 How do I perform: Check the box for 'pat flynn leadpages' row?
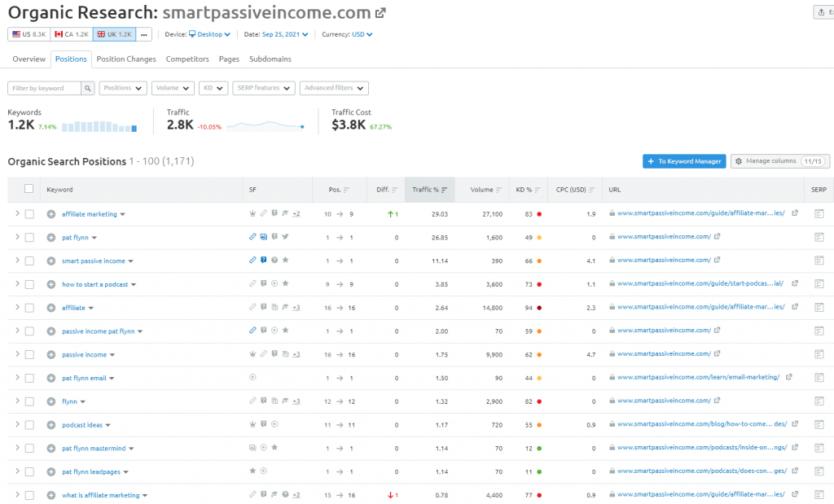[29, 471]
